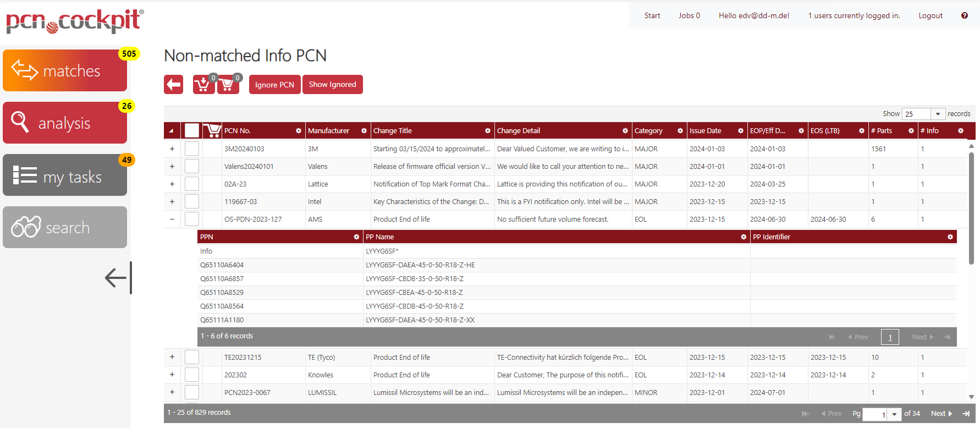Click the Expand the LUMISSIL PCN2023-0067 row
Viewport: 980px width, 428px height.
point(172,392)
